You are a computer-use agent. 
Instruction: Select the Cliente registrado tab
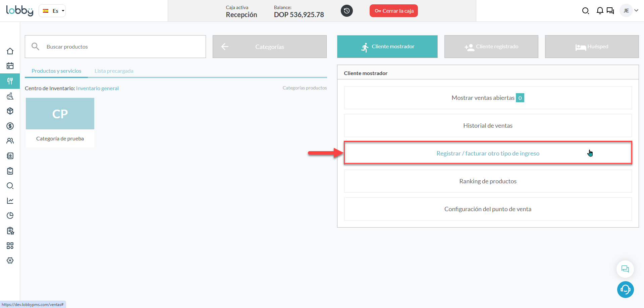pos(491,47)
